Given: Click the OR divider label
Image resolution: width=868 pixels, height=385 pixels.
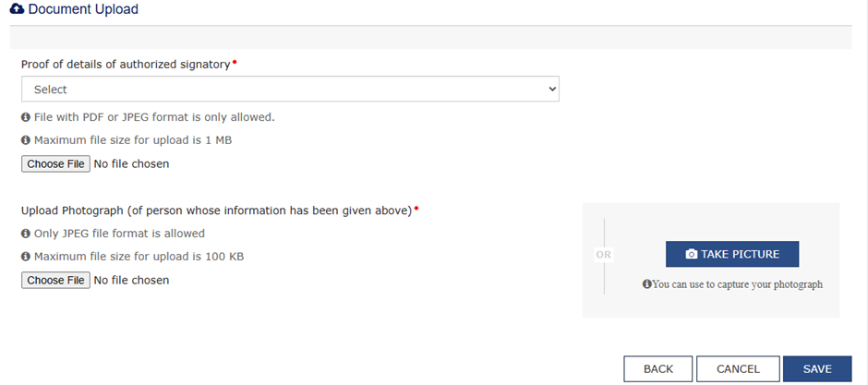Looking at the screenshot, I should [603, 255].
